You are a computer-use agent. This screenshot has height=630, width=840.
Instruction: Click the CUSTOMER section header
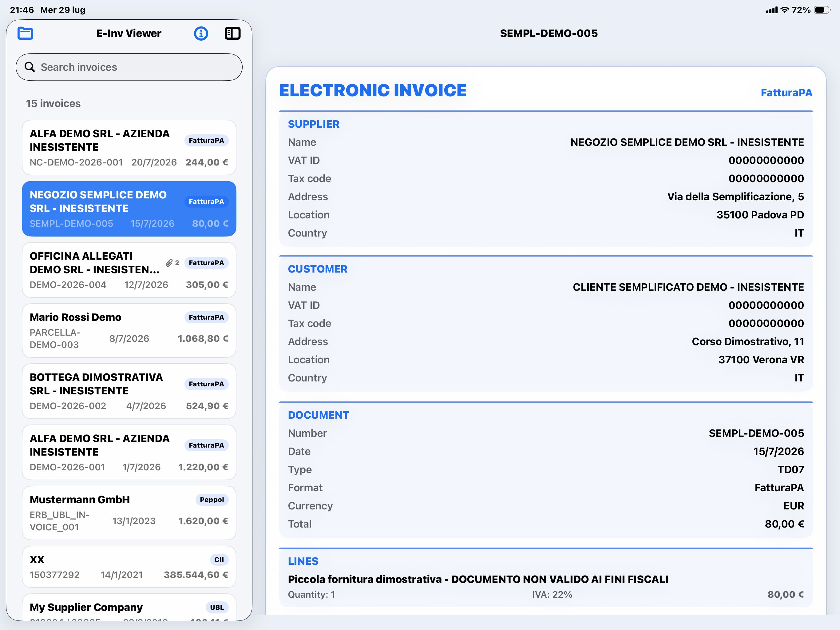point(318,269)
